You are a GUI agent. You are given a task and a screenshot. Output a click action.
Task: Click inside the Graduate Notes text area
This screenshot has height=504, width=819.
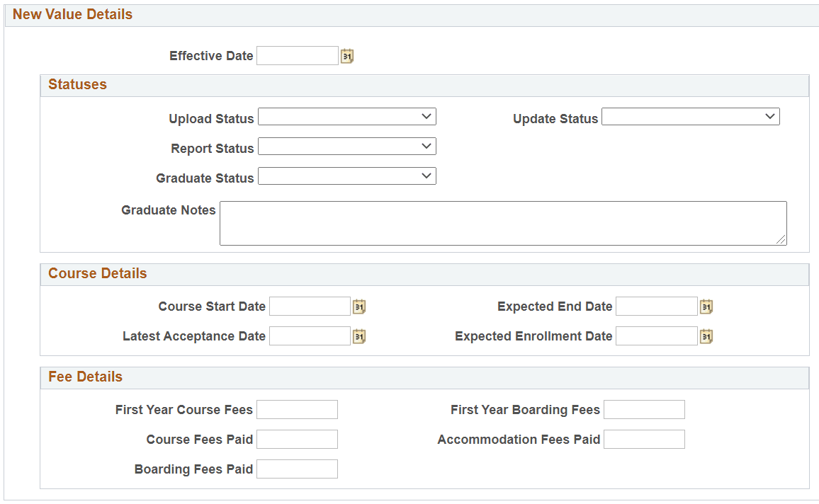503,222
